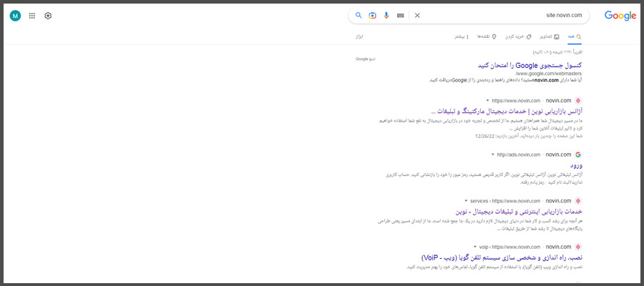Open result خدمات بازاریابی اینترنتی و تبلیغات دیجیتال
Image resolution: width=644 pixels, height=286 pixels.
coord(519,212)
